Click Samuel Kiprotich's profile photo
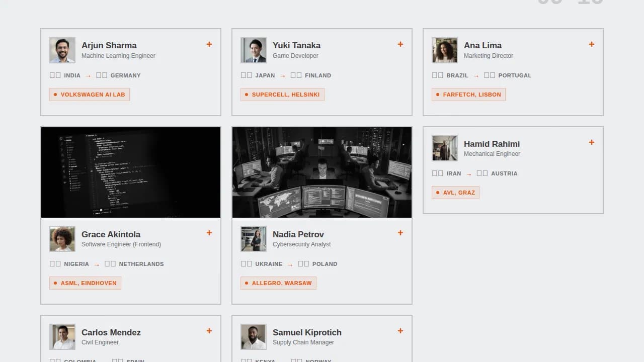 pos(254,337)
